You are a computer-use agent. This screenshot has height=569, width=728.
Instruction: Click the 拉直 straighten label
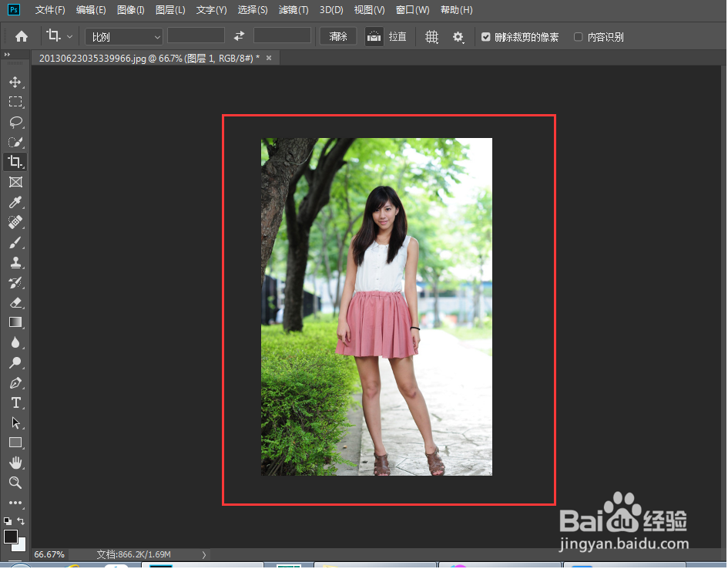398,37
